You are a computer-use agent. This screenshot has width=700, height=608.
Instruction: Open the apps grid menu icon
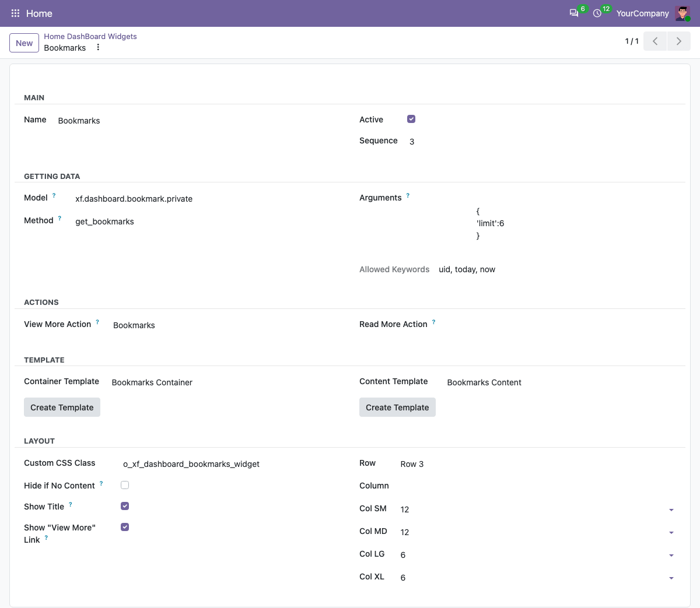(x=16, y=13)
